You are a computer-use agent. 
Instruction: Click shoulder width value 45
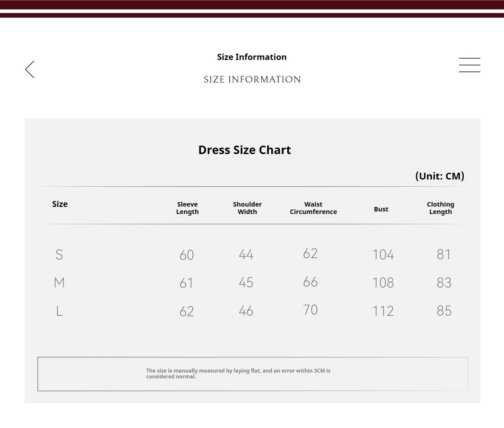click(246, 282)
